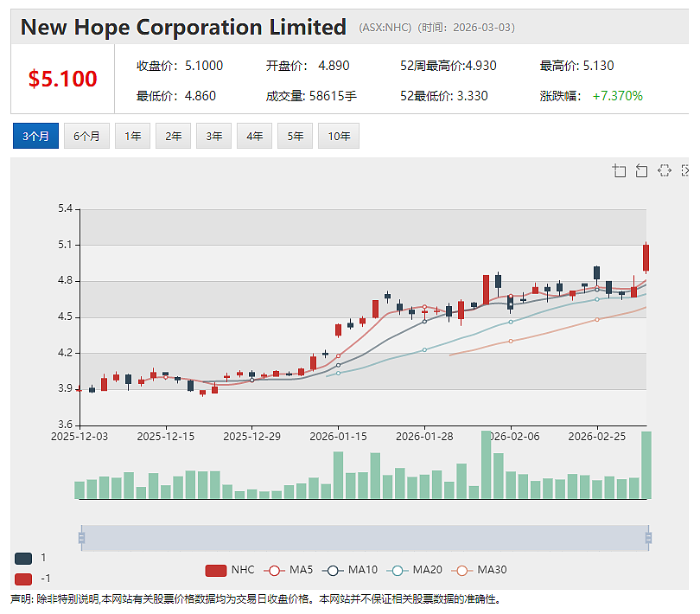Click the latest tall red candlestick near 5.1

click(646, 258)
